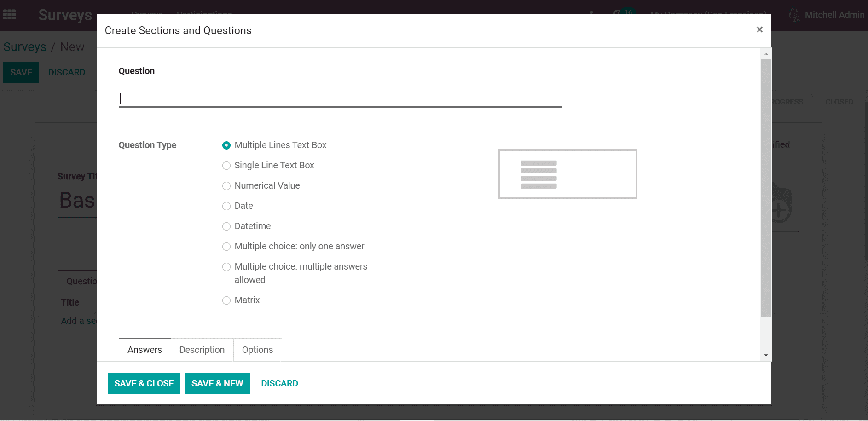Select the Closed status stage
This screenshot has width=868, height=421.
839,102
